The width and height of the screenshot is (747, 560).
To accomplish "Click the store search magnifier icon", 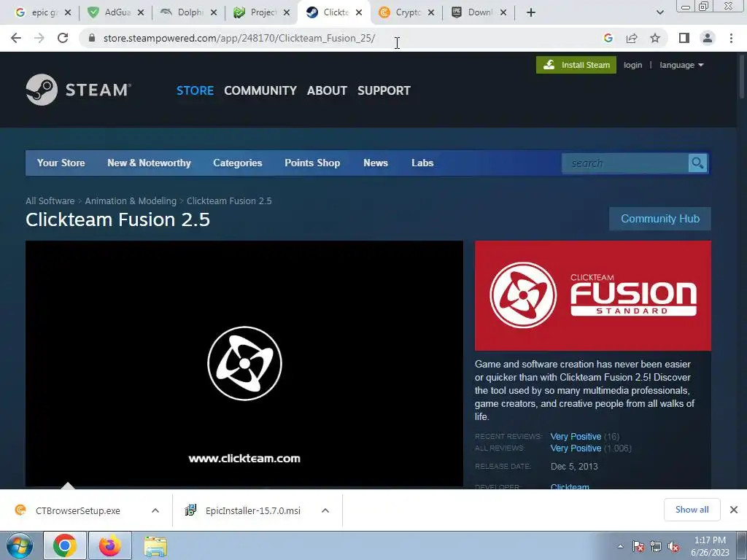I will click(698, 163).
